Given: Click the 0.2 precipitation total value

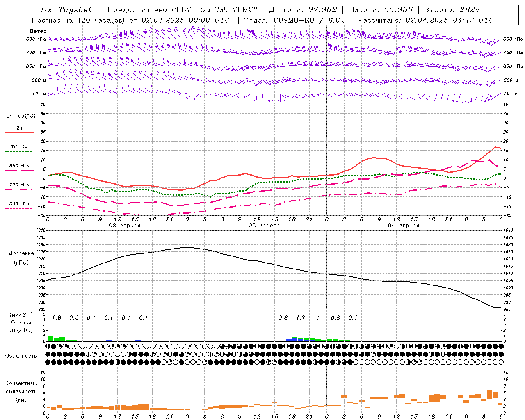Looking at the screenshot, I should coord(74,317).
